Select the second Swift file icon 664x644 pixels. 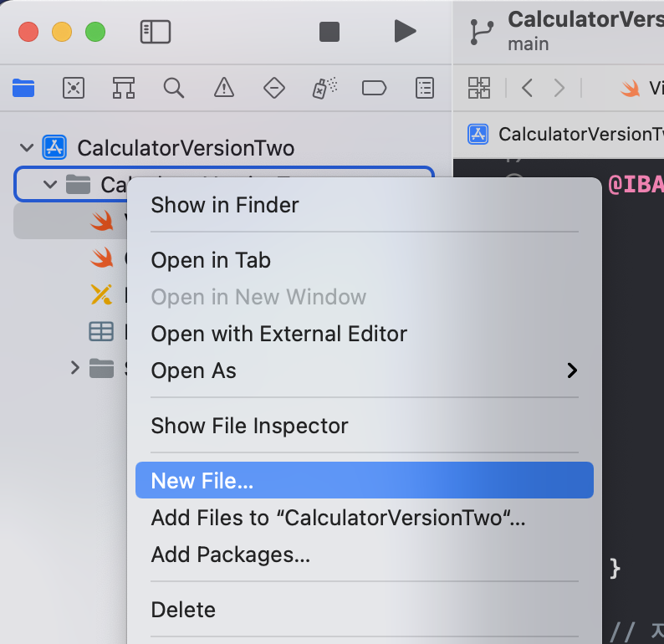[102, 258]
